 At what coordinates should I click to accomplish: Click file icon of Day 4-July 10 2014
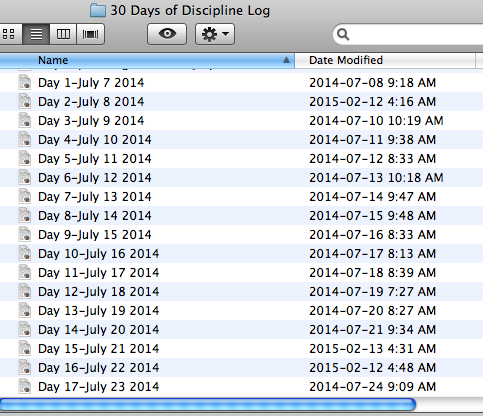tap(25, 139)
